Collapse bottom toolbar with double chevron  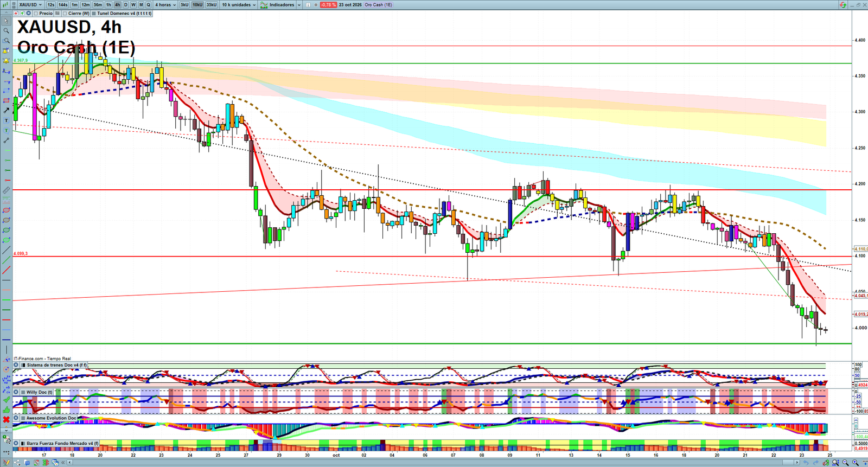point(63,462)
